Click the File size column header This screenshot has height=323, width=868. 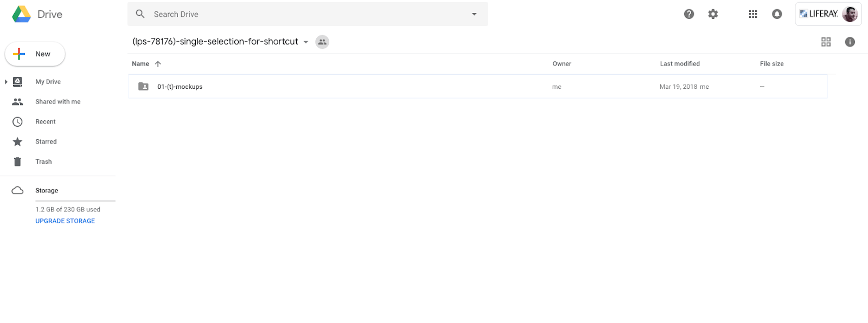coord(772,64)
